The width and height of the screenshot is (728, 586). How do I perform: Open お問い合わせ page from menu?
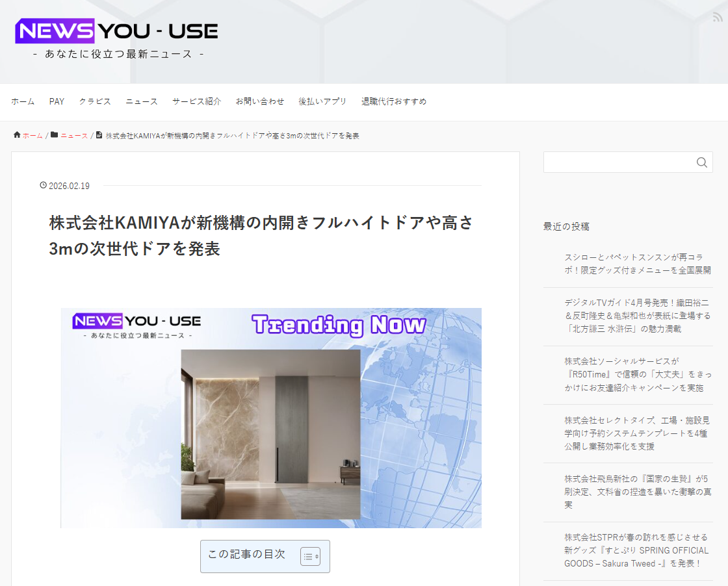point(259,101)
